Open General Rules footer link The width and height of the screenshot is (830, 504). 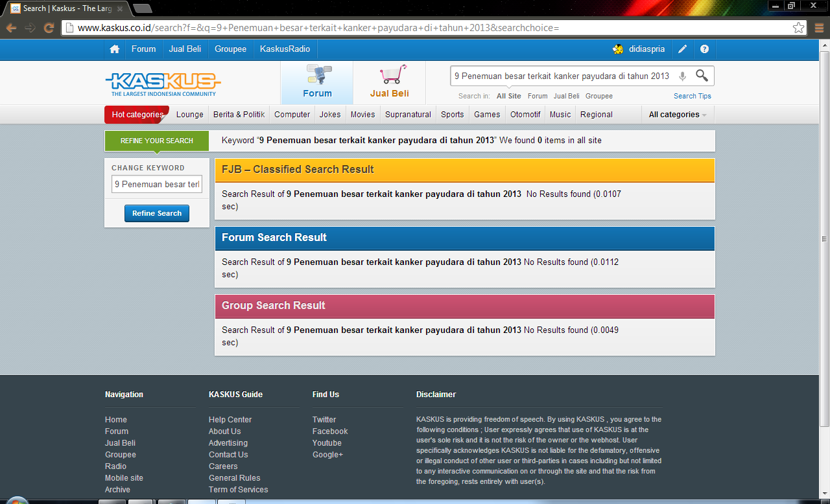click(235, 478)
